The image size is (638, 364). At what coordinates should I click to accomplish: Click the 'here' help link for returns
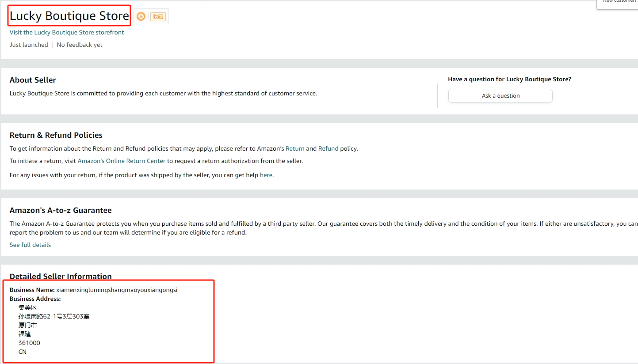pos(266,175)
